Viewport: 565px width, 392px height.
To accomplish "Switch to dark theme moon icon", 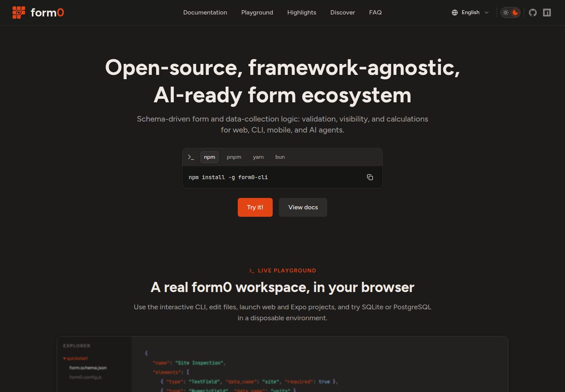I will [515, 13].
